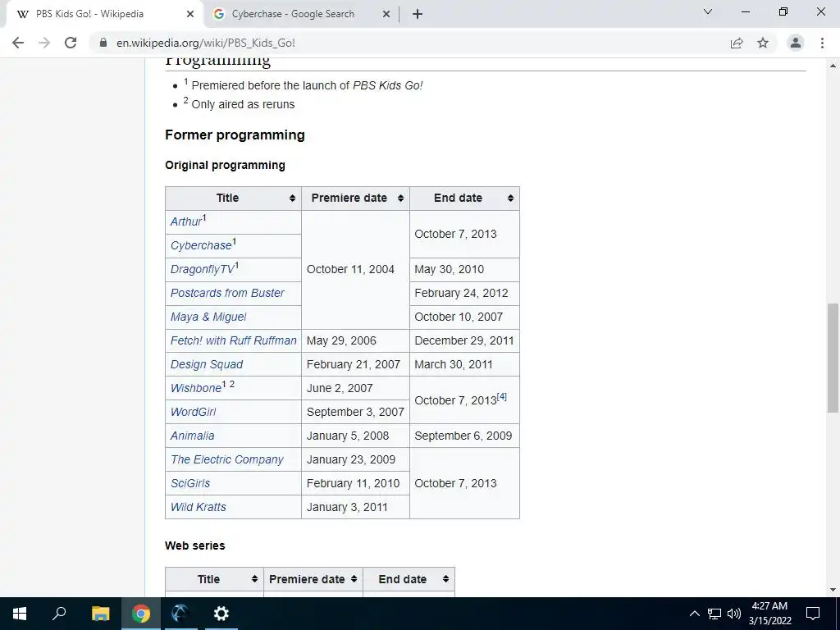Click the 'February 24, 2012' cell
Viewport: 840px width, 630px height.
point(464,293)
